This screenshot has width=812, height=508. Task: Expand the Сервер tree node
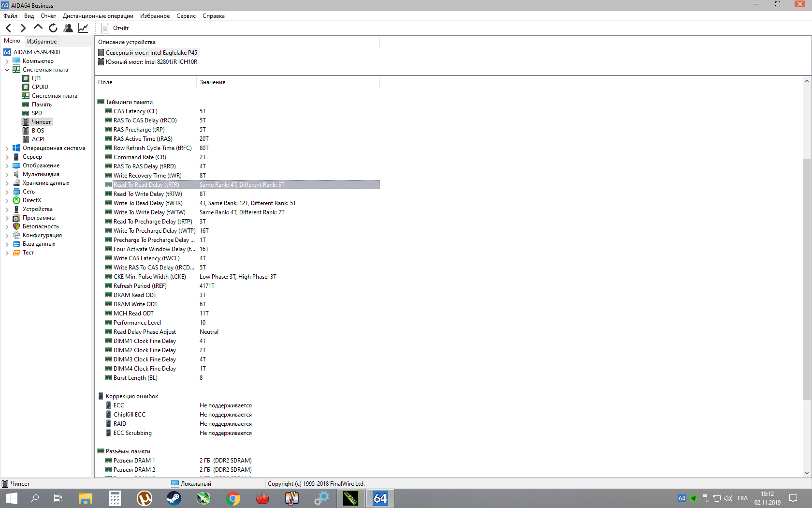[7, 157]
